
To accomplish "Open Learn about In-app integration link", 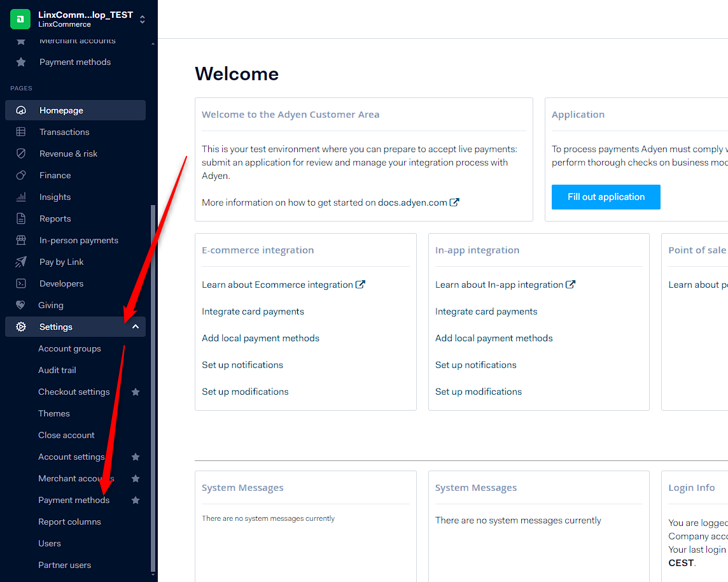I will tap(499, 285).
